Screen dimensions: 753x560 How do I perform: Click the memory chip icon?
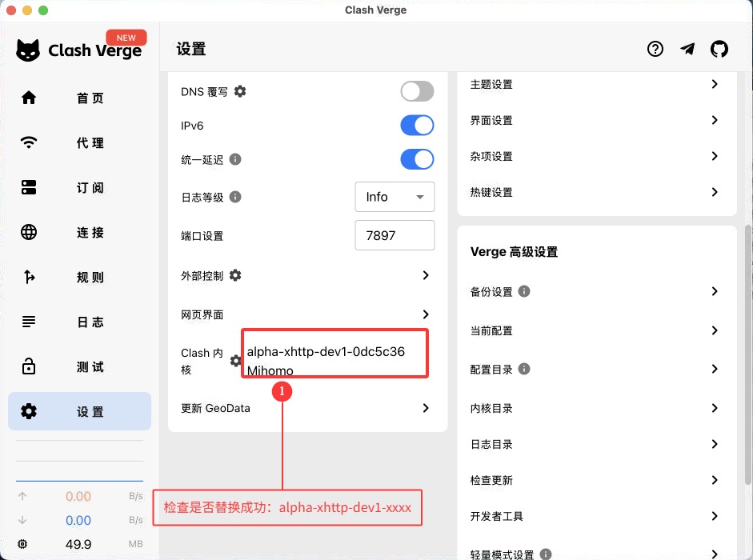22,544
